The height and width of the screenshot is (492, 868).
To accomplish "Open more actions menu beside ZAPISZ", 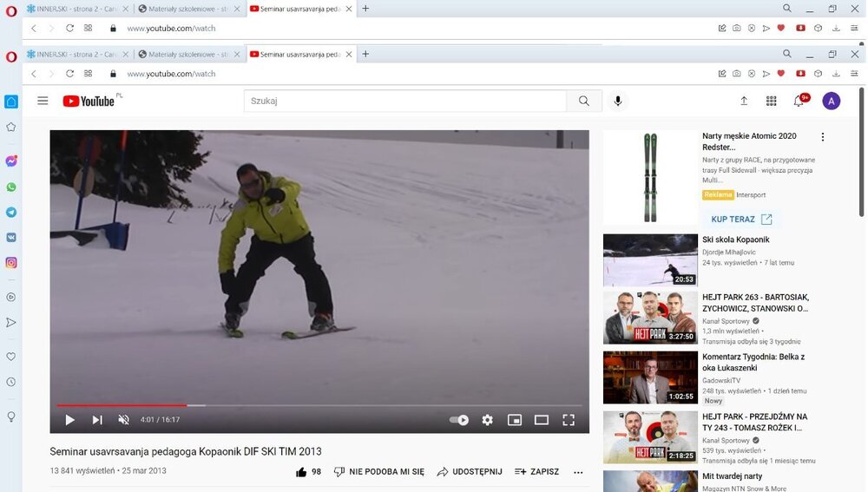I will click(578, 472).
